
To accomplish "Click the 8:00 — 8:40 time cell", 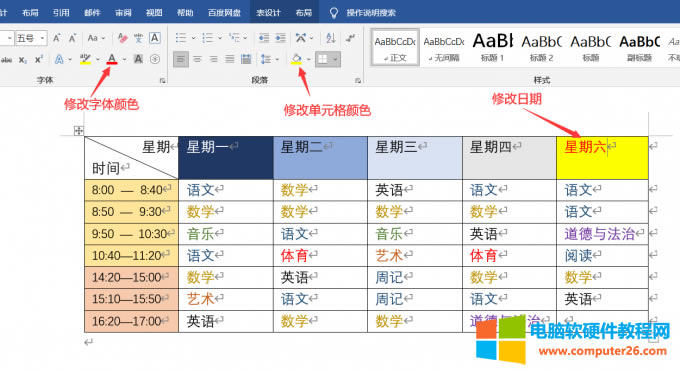I will pos(131,190).
